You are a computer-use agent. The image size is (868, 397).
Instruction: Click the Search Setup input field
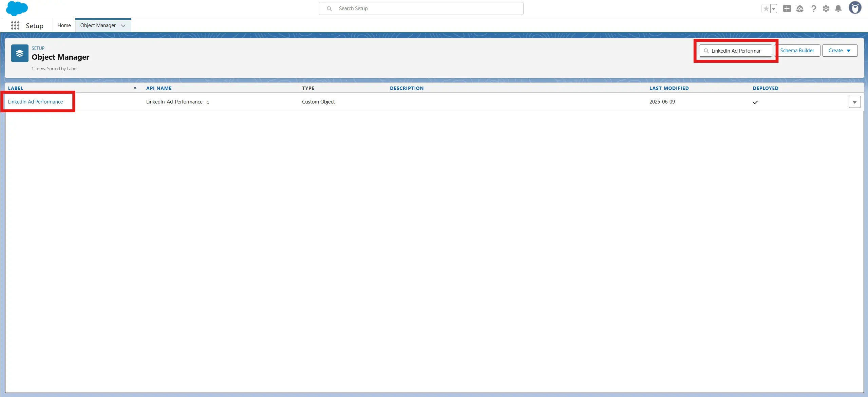421,8
